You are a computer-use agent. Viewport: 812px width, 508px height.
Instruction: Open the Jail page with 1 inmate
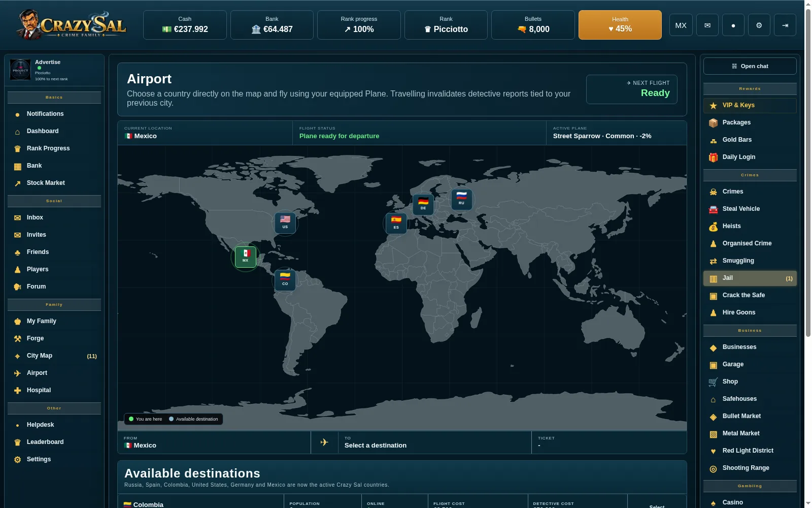(x=750, y=278)
